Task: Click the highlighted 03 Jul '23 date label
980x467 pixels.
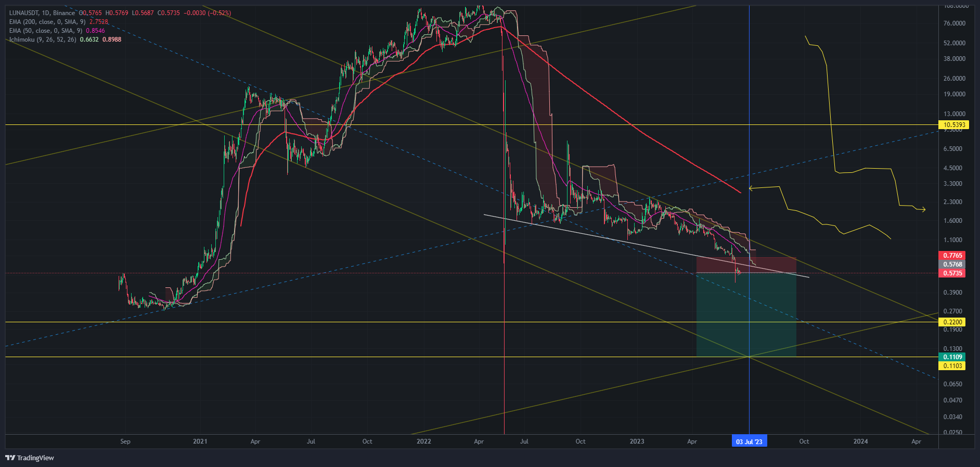Action: pos(749,441)
